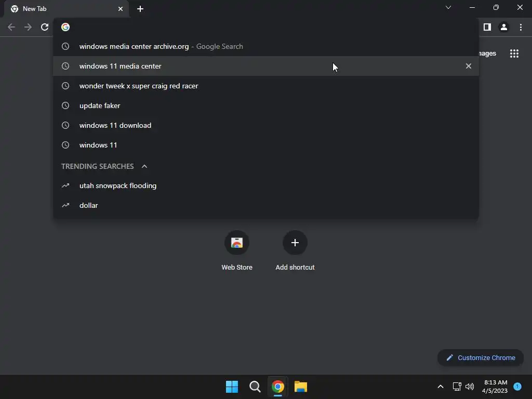
Task: Open the volume tray icon
Action: click(470, 387)
